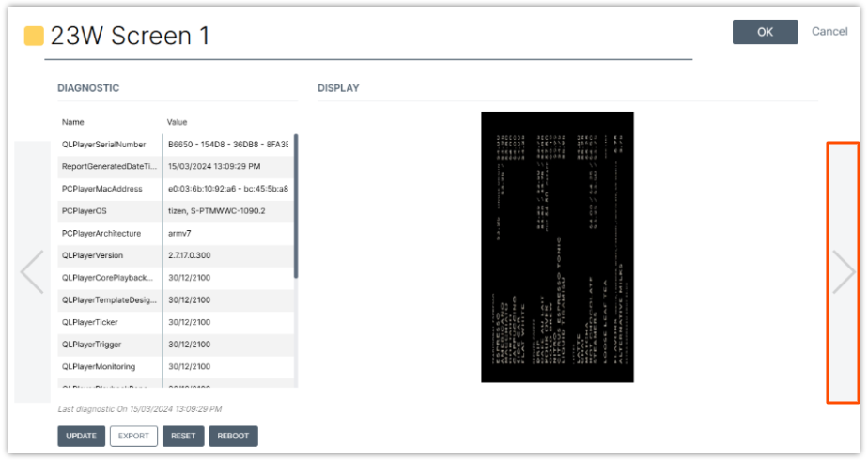Click the display screenshot thumbnail
This screenshot has height=460, width=868.
[x=557, y=247]
